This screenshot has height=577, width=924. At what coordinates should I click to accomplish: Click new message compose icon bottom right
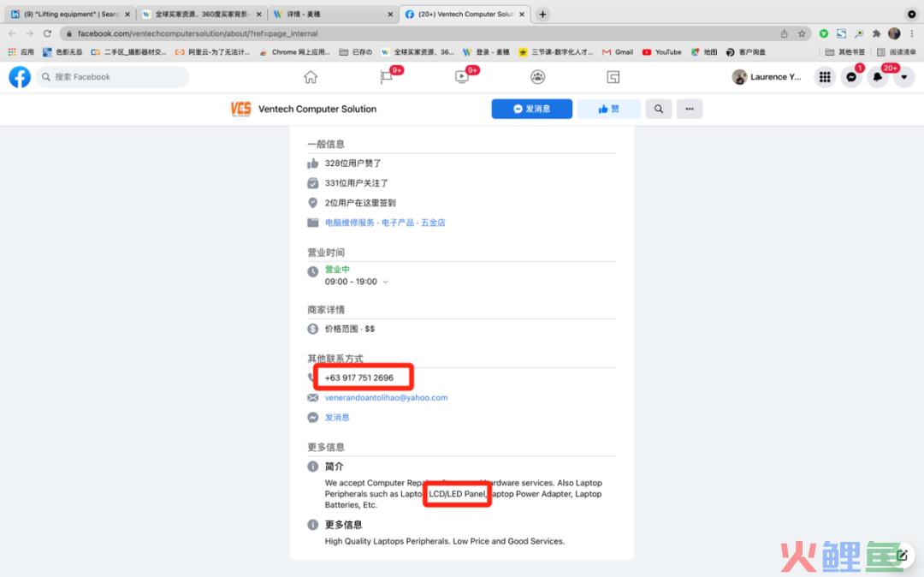pos(903,555)
